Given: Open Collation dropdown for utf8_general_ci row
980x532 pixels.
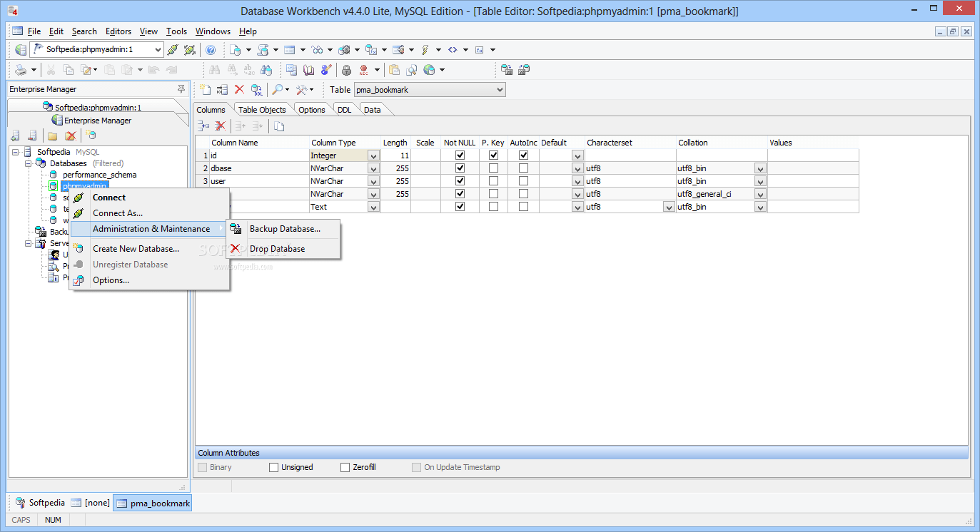Looking at the screenshot, I should click(x=760, y=195).
